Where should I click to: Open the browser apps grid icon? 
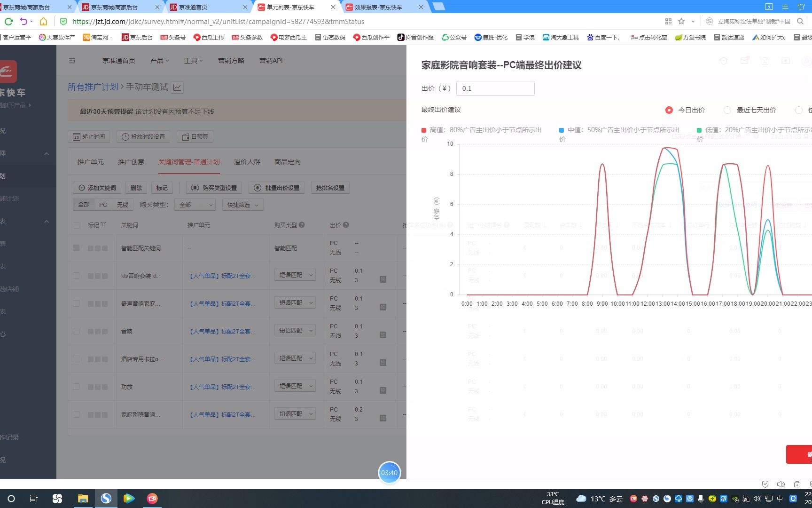668,21
